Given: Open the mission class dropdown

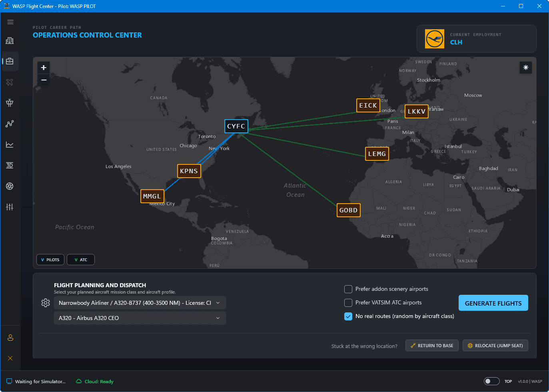Looking at the screenshot, I should (140, 303).
